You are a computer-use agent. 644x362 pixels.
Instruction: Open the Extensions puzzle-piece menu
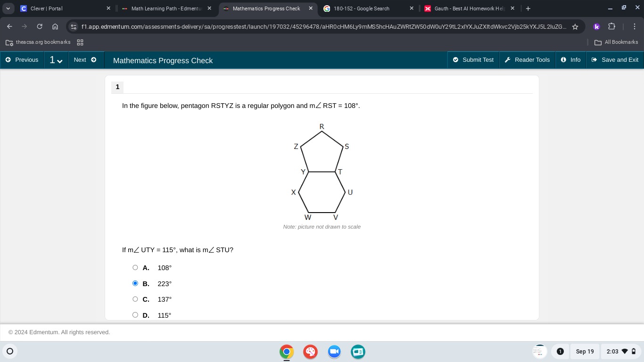click(612, 26)
